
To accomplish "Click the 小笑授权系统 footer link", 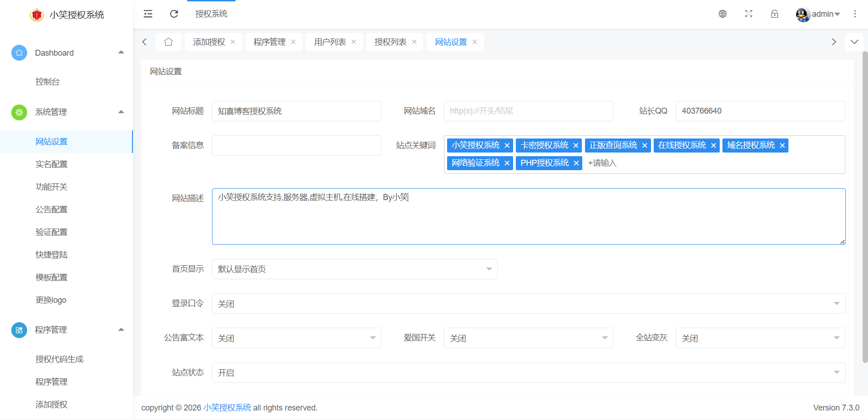I will click(227, 408).
